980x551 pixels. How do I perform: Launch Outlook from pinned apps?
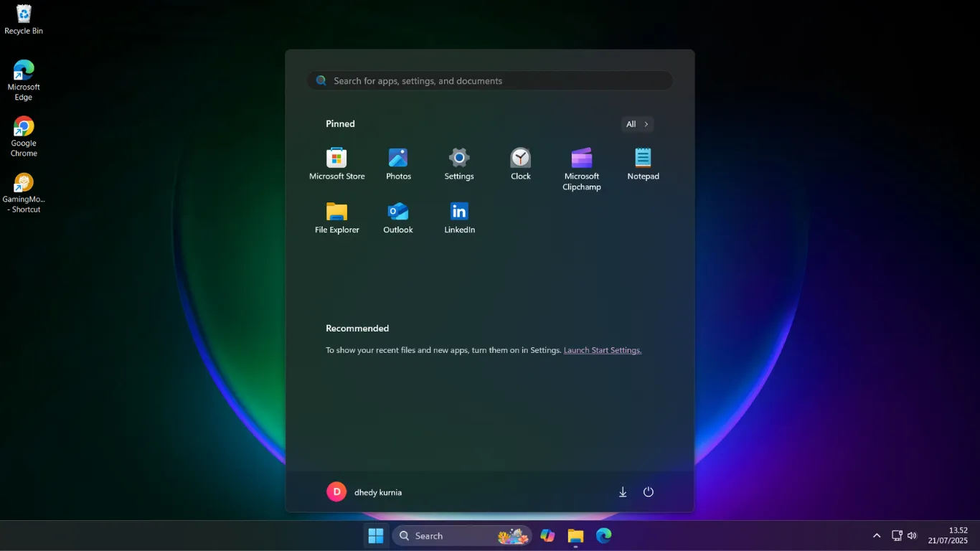pos(398,218)
